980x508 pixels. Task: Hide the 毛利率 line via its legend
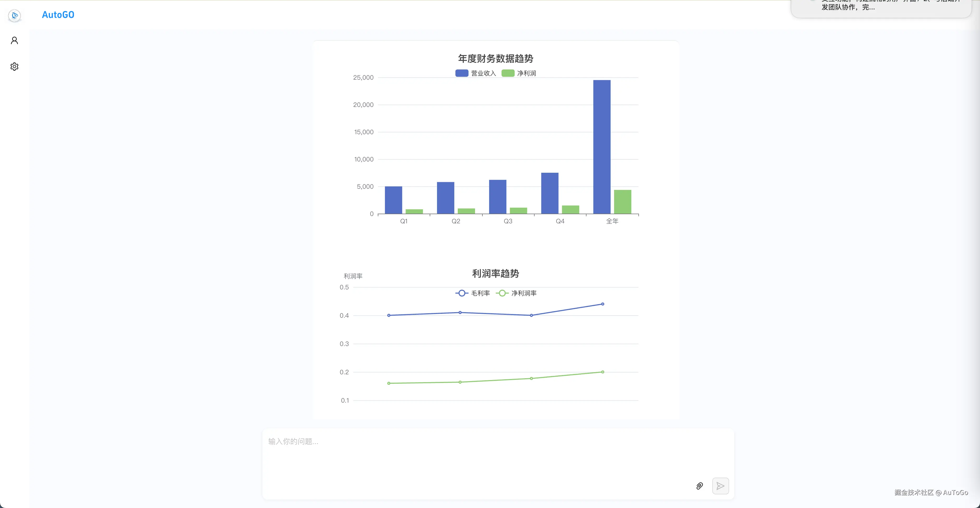480,293
